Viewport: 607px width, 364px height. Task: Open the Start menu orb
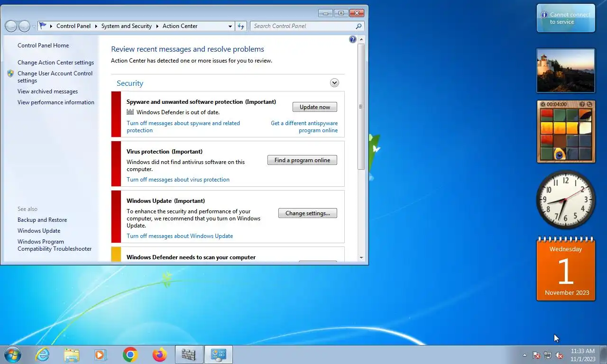[x=12, y=355]
